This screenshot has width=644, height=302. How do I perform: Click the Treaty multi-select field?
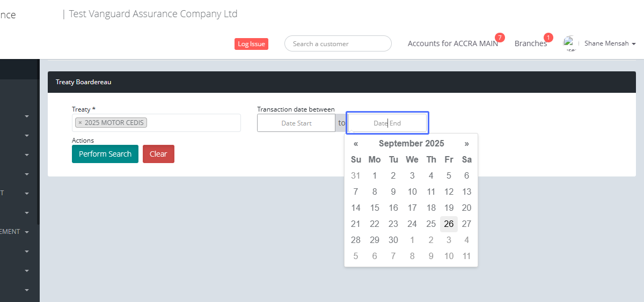[x=193, y=123]
